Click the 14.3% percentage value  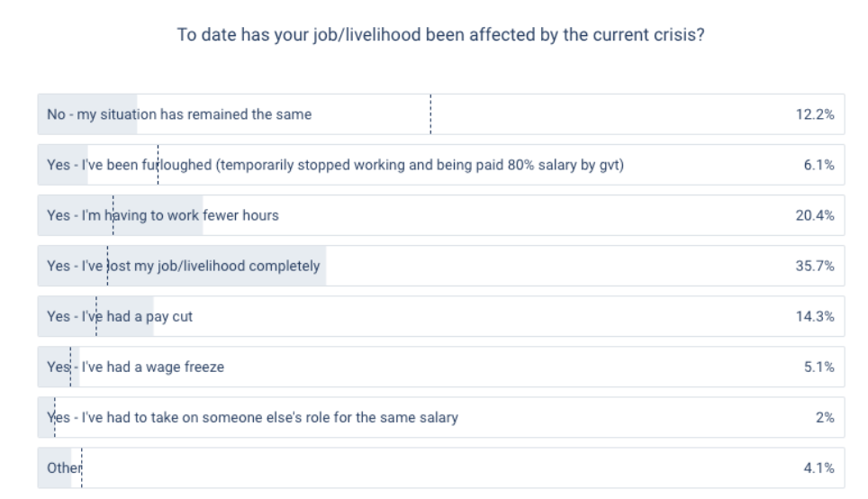816,316
